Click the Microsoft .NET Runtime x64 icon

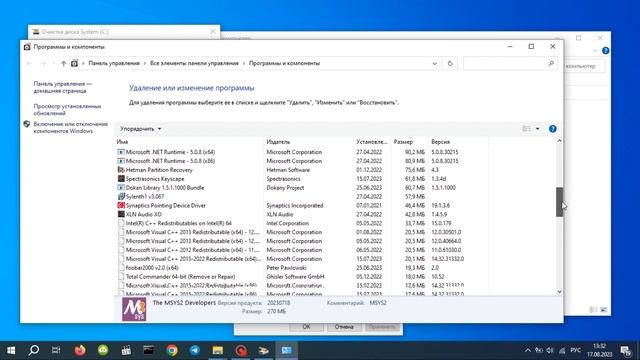point(121,152)
